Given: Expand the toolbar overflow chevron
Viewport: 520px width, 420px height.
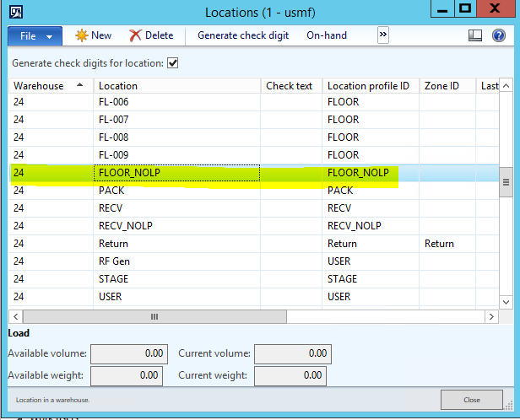Looking at the screenshot, I should [383, 35].
